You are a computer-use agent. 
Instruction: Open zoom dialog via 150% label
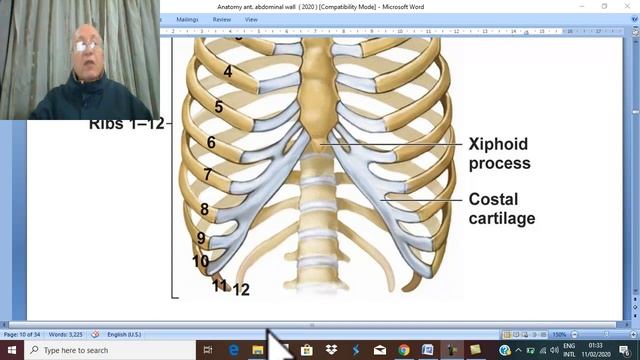coord(559,335)
